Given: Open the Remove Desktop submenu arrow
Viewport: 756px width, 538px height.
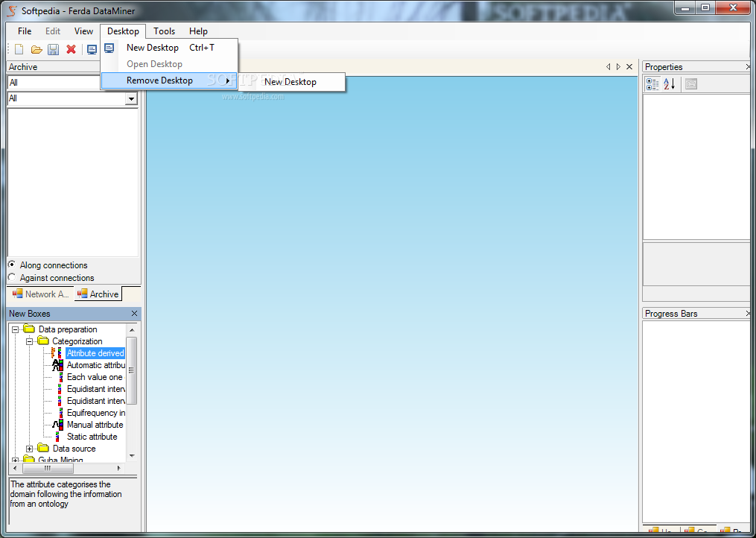Looking at the screenshot, I should [x=228, y=80].
